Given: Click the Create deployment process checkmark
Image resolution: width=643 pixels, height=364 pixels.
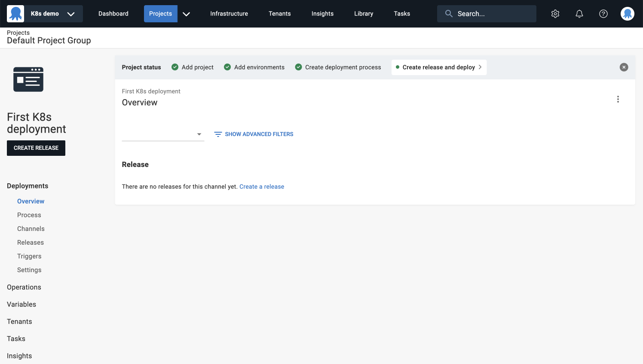Looking at the screenshot, I should click(x=298, y=67).
